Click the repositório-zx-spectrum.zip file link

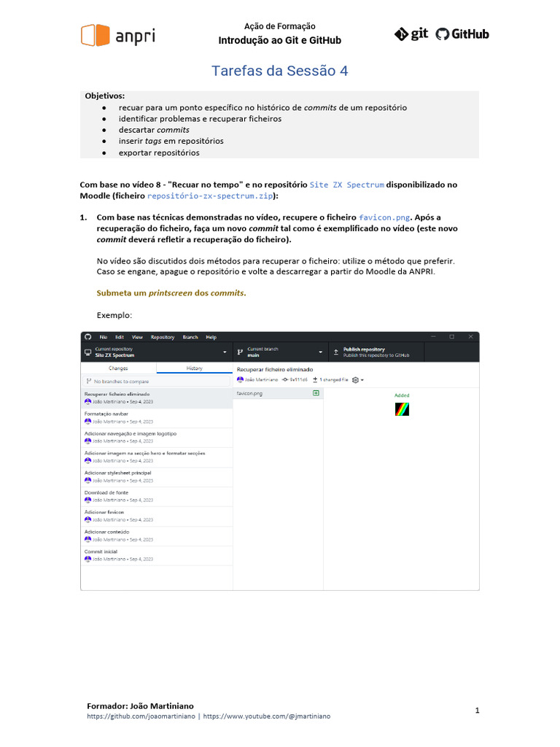(210, 196)
